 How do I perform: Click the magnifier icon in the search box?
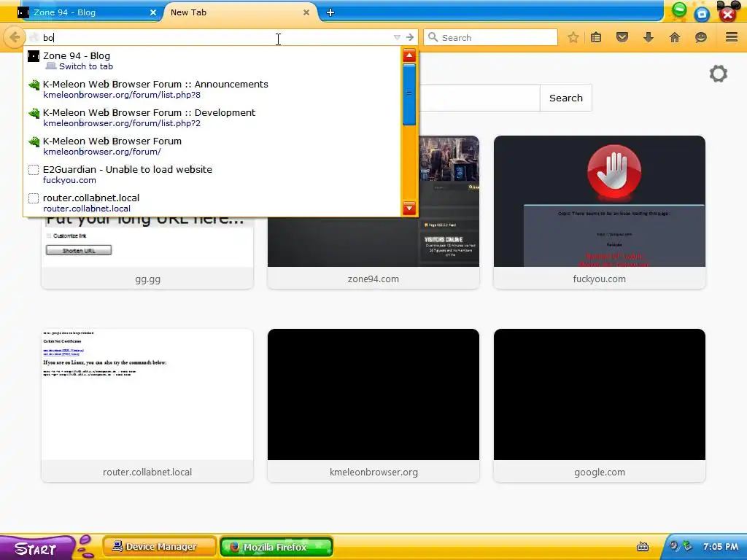433,37
